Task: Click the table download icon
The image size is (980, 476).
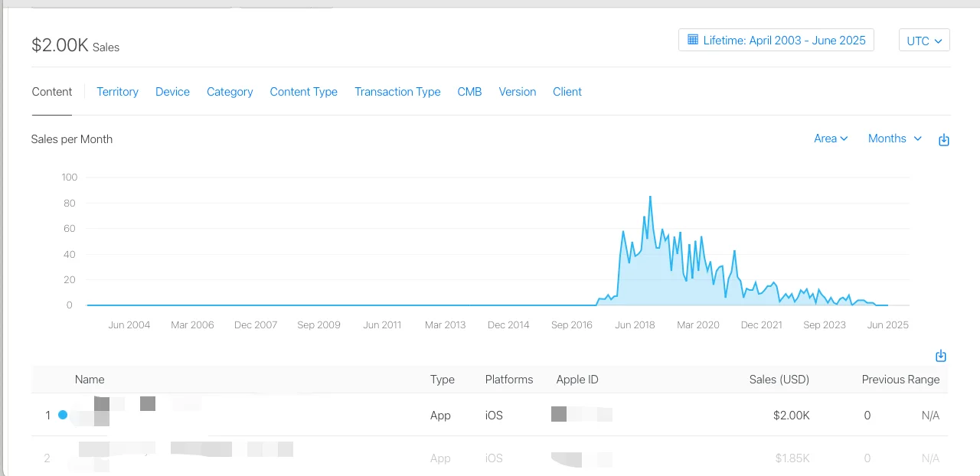Action: click(x=941, y=356)
